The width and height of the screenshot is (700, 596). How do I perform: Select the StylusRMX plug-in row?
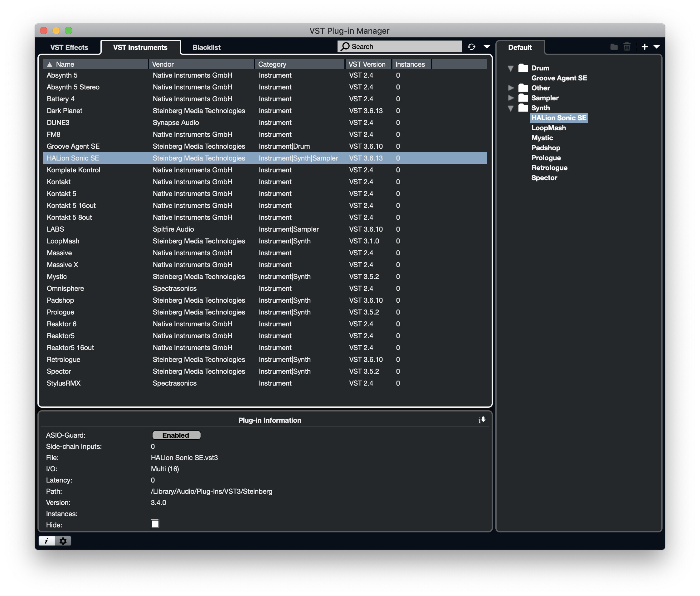click(x=265, y=383)
